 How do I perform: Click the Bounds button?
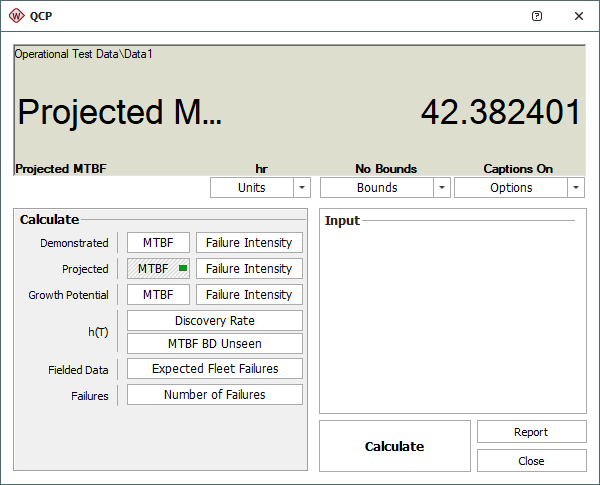pyautogui.click(x=377, y=188)
